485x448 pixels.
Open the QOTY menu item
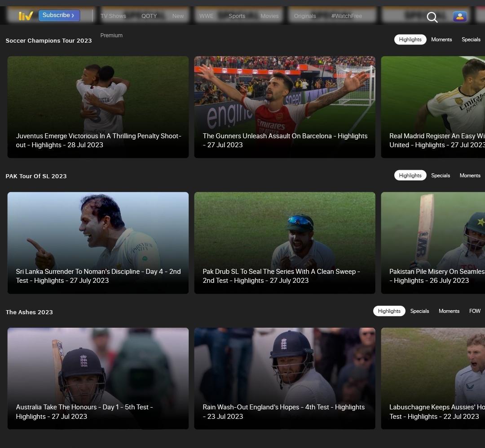pyautogui.click(x=149, y=16)
